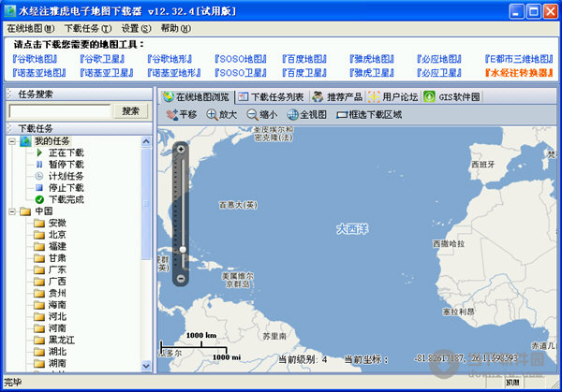Open the 诺基亚卫星 download link
Viewport: 562px width, 392px height.
tap(107, 73)
